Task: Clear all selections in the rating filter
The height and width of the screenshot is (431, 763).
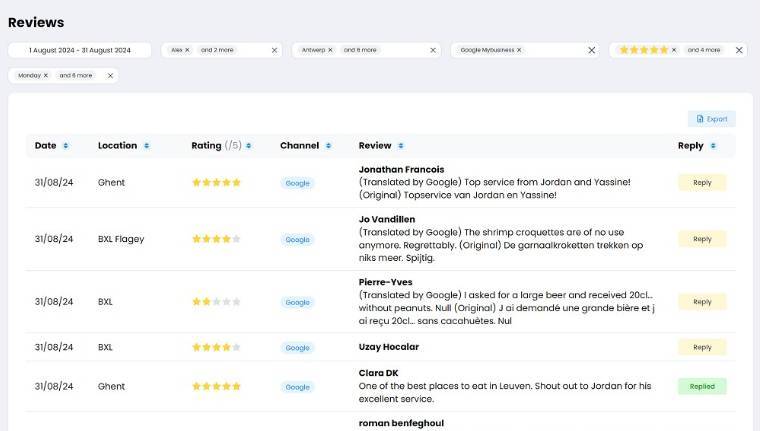Action: coord(739,50)
